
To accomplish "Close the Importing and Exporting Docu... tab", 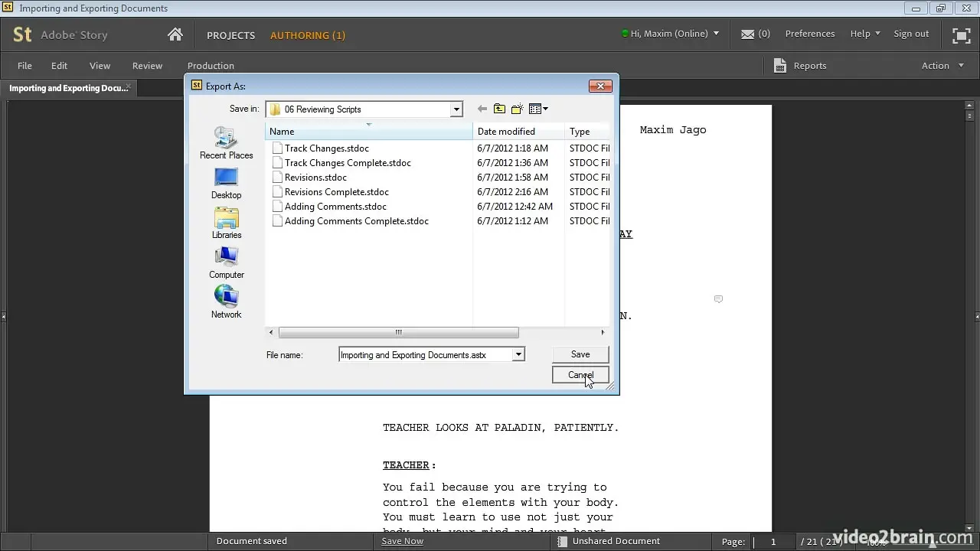I will (x=129, y=87).
